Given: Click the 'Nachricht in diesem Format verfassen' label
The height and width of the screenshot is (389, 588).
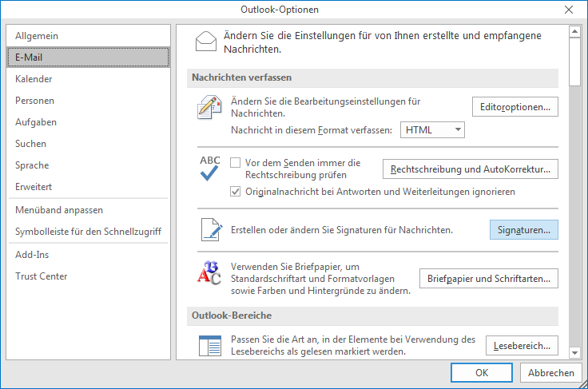Looking at the screenshot, I should (312, 130).
